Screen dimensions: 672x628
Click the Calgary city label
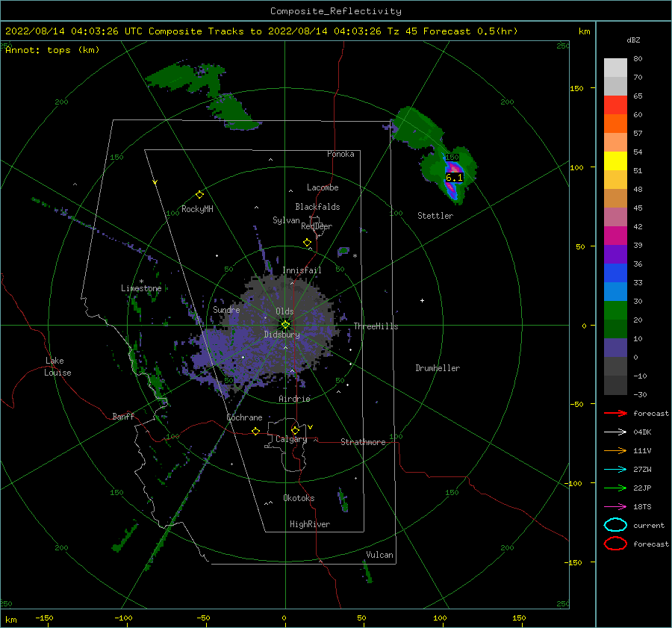click(x=291, y=439)
